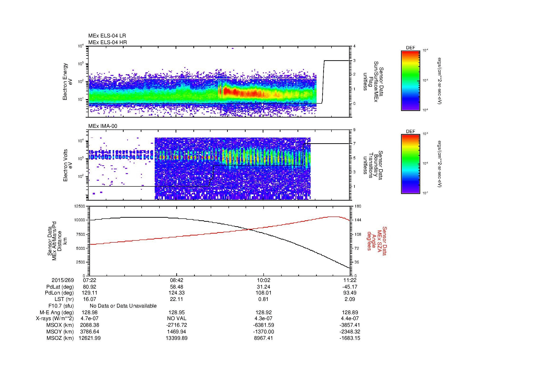Click the top DEF color bar
555x392 pixels.
point(410,81)
